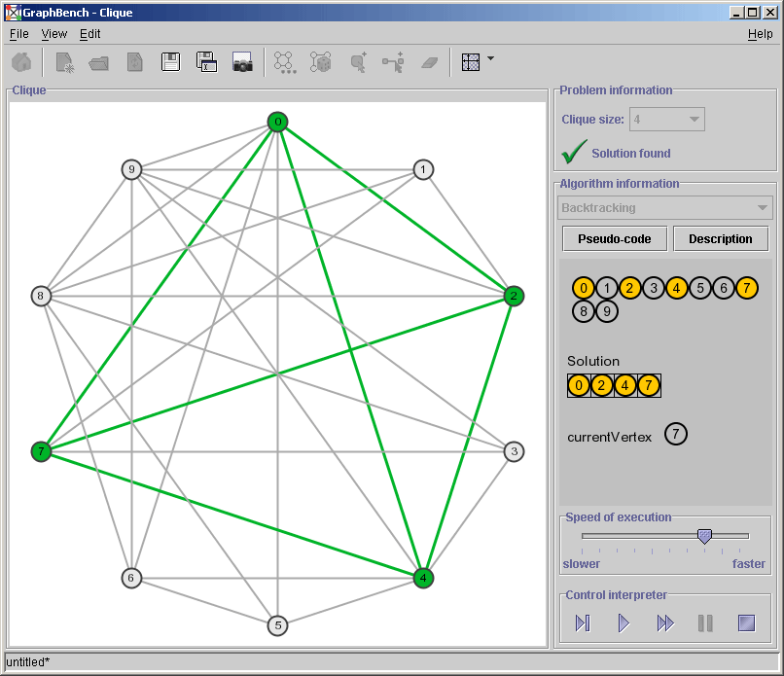Viewport: 784px width, 676px height.
Task: Click the currentVertex 7 circle
Action: tap(676, 434)
